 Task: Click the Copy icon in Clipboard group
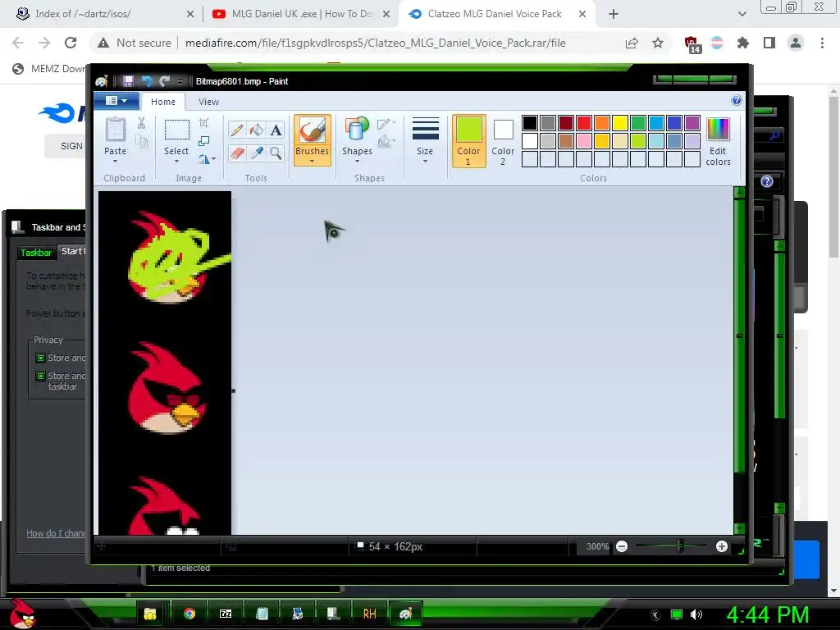coord(141,141)
